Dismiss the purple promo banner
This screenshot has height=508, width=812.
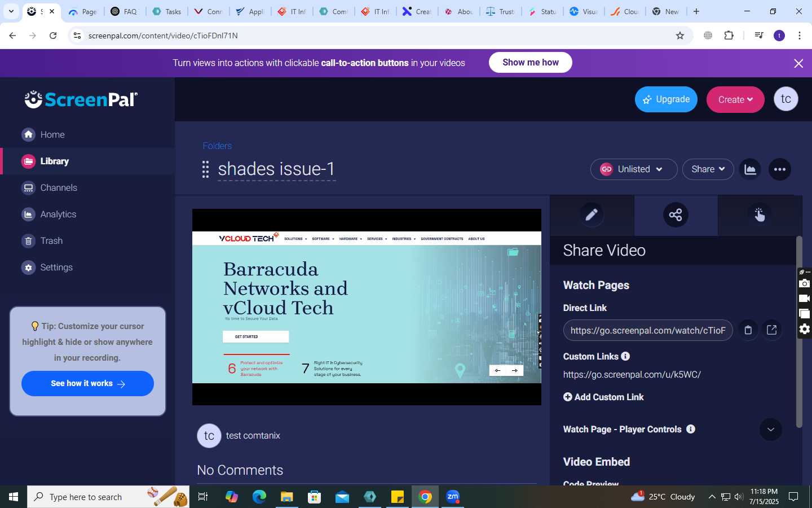click(798, 63)
